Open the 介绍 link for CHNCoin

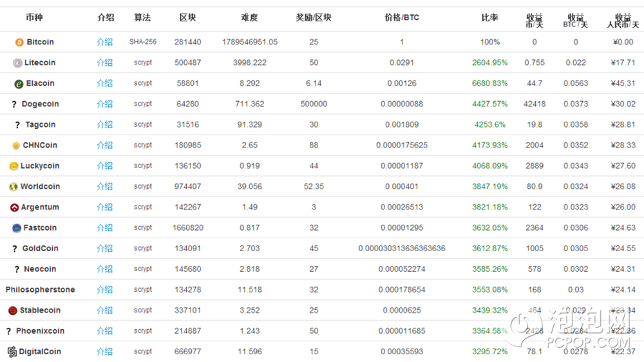104,145
